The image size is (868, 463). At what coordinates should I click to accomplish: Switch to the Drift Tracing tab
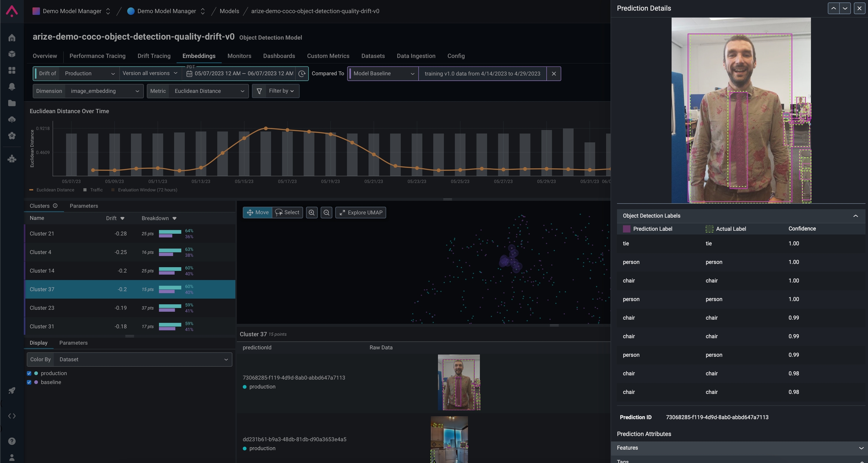(x=154, y=56)
